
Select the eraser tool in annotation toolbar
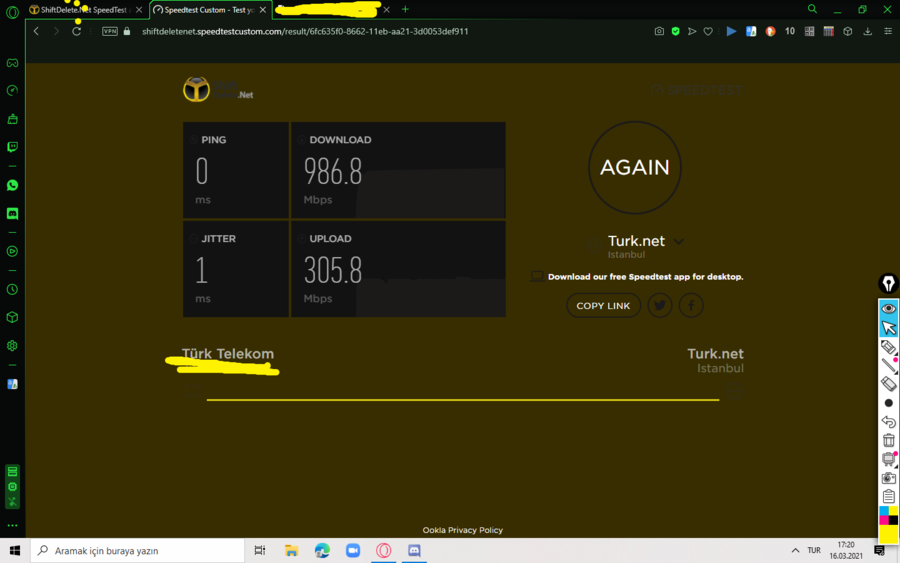tap(889, 383)
